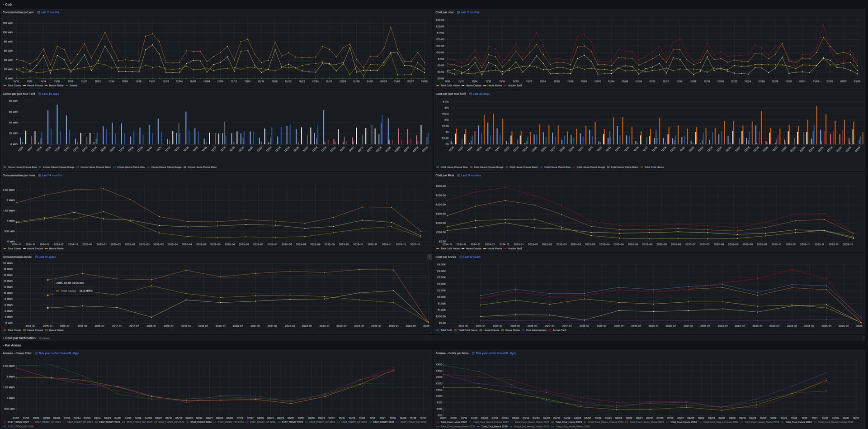Click the clock icon beside 'Last 12 years' in Coût par Année
Image resolution: width=868 pixels, height=429 pixels.
[x=461, y=257]
